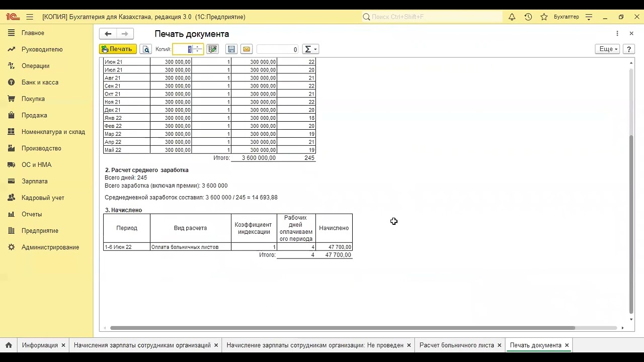Open the Операции section
The width and height of the screenshot is (644, 362).
35,66
